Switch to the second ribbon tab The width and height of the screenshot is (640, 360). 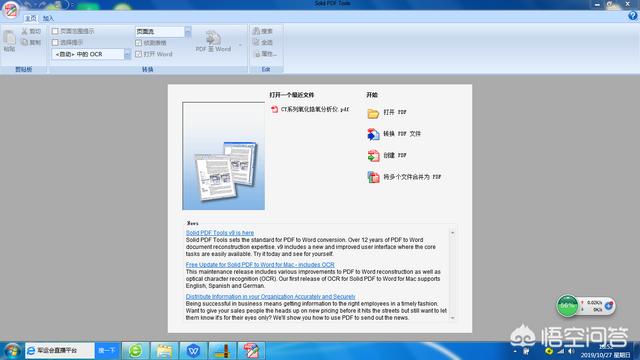coord(48,18)
